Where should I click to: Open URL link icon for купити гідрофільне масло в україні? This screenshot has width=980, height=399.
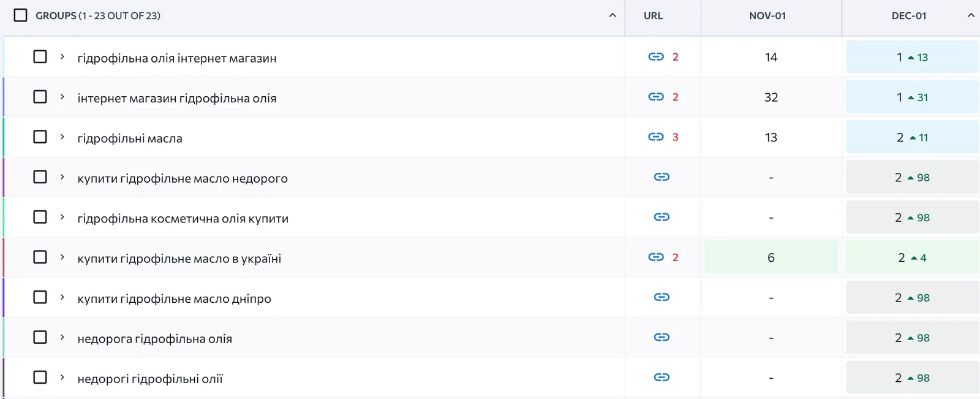(x=656, y=257)
